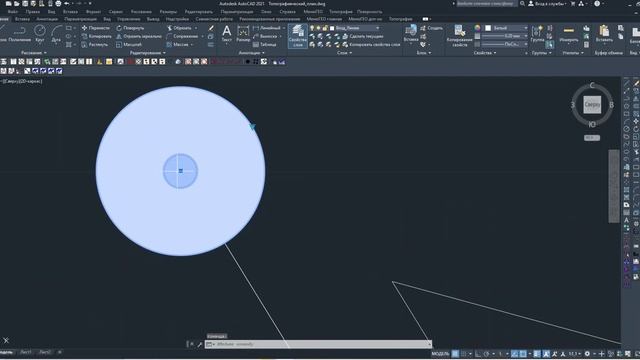Expand the Слои panel

(x=344, y=53)
